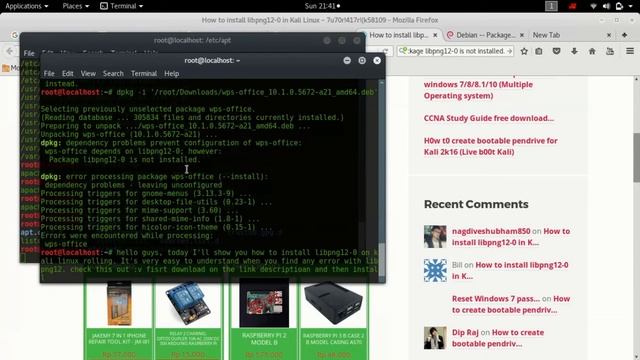Switch to the New Tab in Firefox
Screen dimensions: 640x360
click(546, 35)
